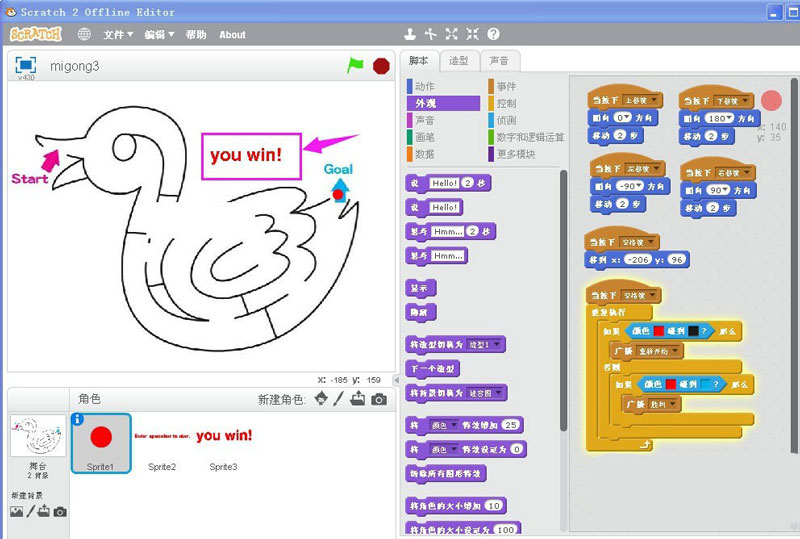Take a backdrop photo with the camera
This screenshot has height=539, width=800.
pyautogui.click(x=60, y=511)
